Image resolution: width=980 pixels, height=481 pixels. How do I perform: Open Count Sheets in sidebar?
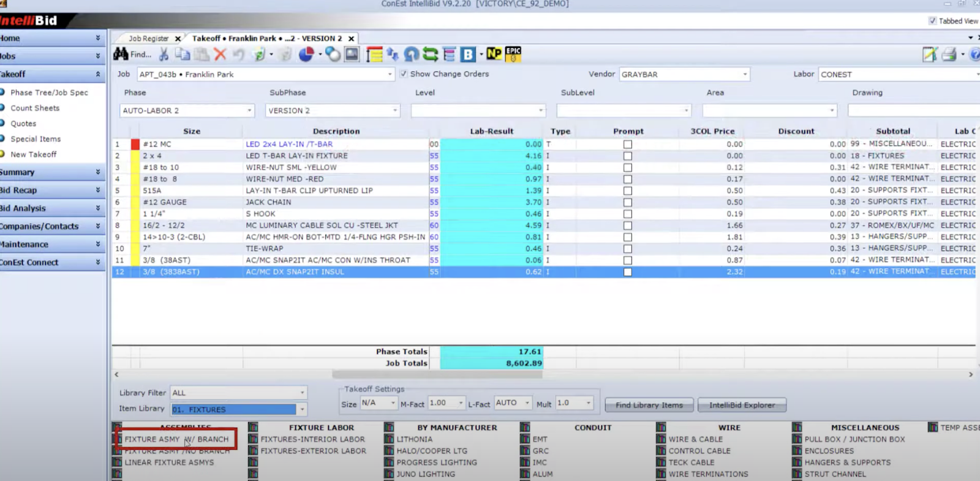[35, 108]
